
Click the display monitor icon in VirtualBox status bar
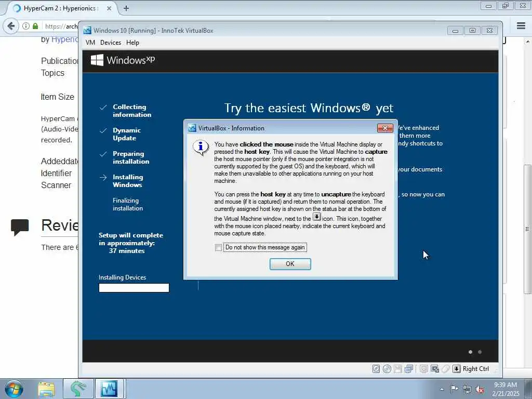pyautogui.click(x=424, y=369)
